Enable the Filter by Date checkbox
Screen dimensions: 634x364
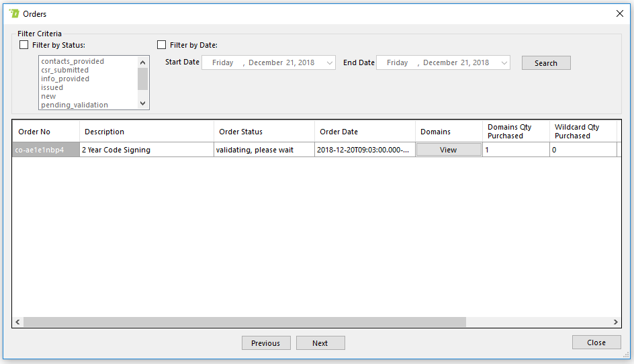point(161,45)
